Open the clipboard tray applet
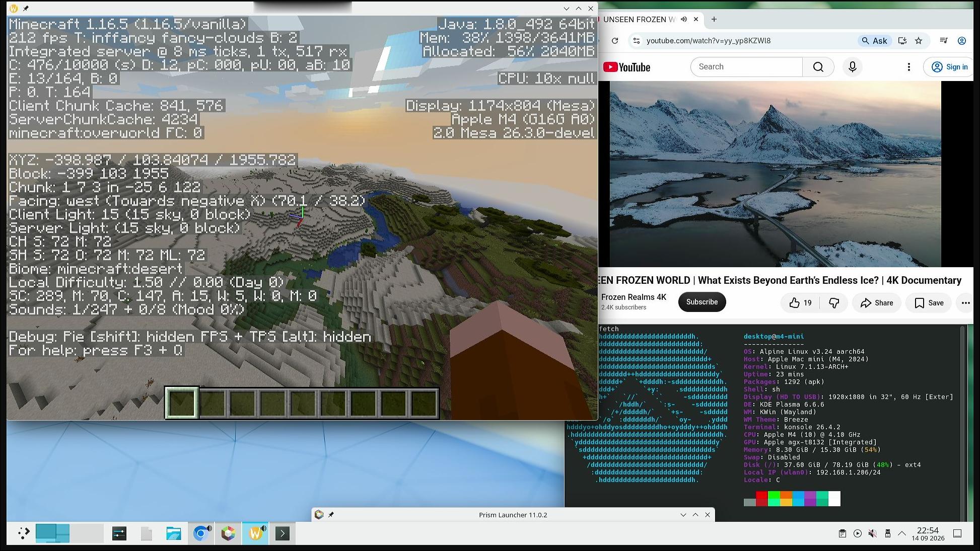Screen dimensions: 980x551 pos(842,533)
